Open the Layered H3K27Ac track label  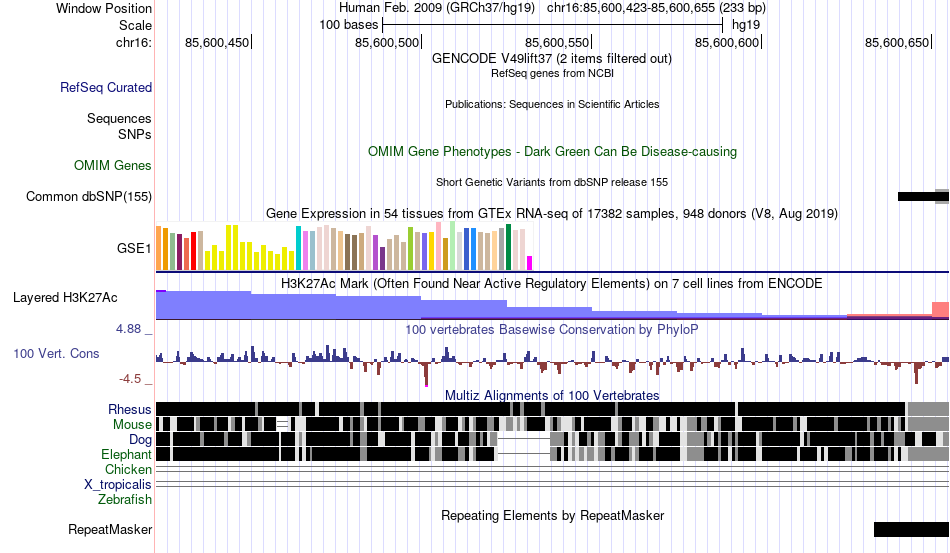[65, 297]
